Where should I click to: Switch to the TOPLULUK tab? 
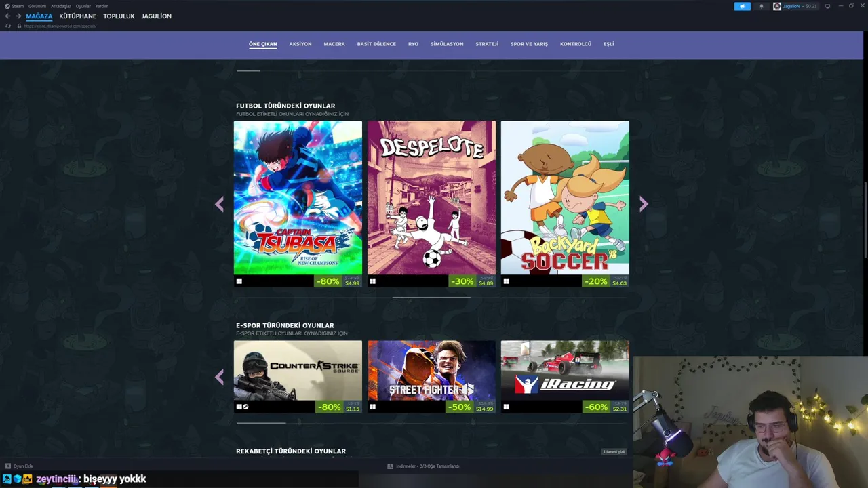pyautogui.click(x=119, y=16)
